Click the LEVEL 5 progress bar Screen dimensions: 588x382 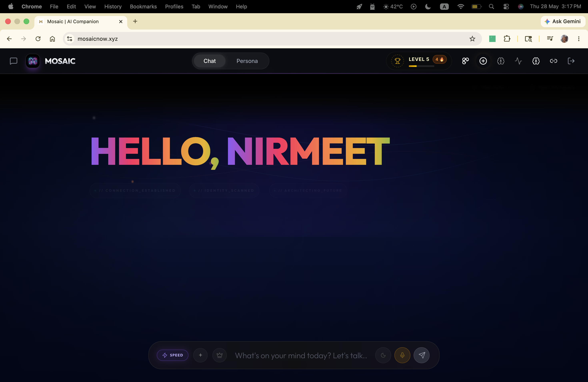(x=421, y=66)
